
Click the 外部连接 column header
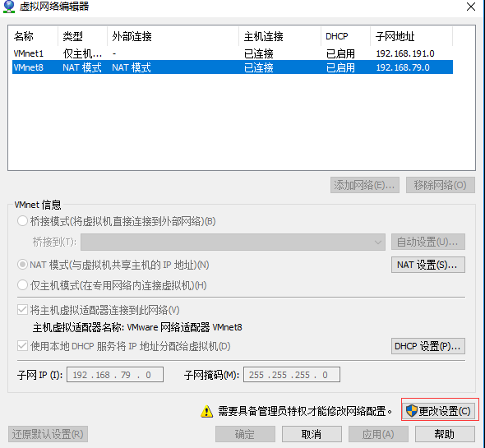[173, 36]
